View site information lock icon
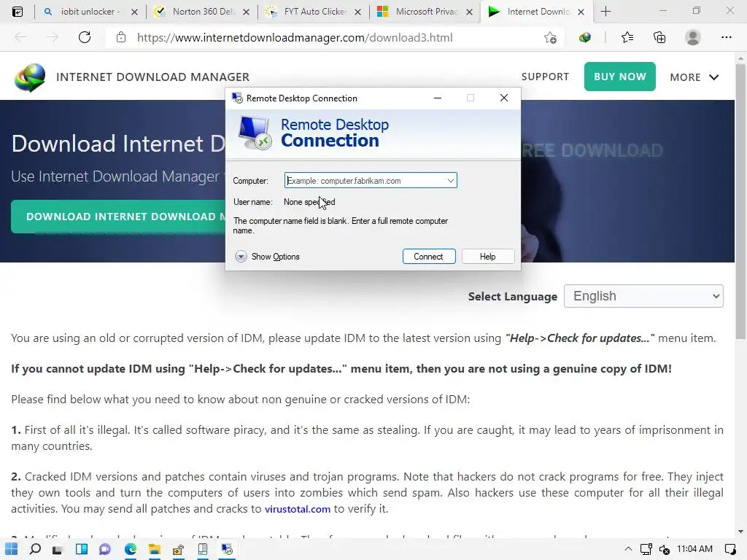747x560 pixels. tap(121, 37)
